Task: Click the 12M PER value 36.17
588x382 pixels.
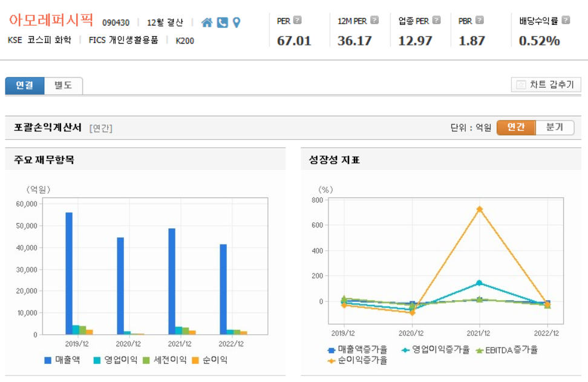Action: click(354, 41)
